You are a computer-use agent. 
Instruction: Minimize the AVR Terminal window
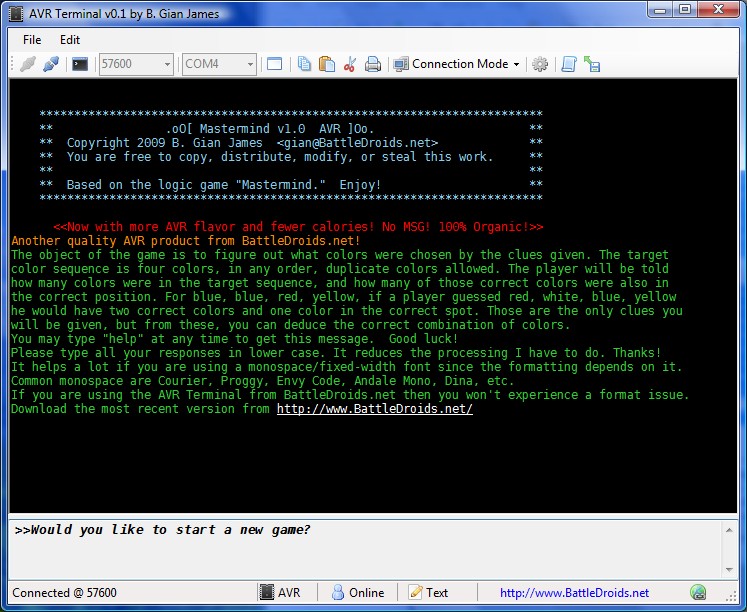click(660, 10)
